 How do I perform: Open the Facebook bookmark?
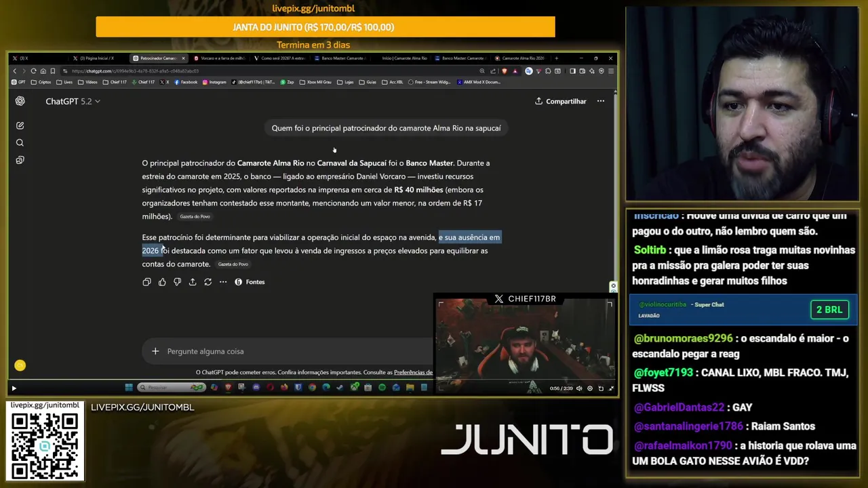pos(186,82)
